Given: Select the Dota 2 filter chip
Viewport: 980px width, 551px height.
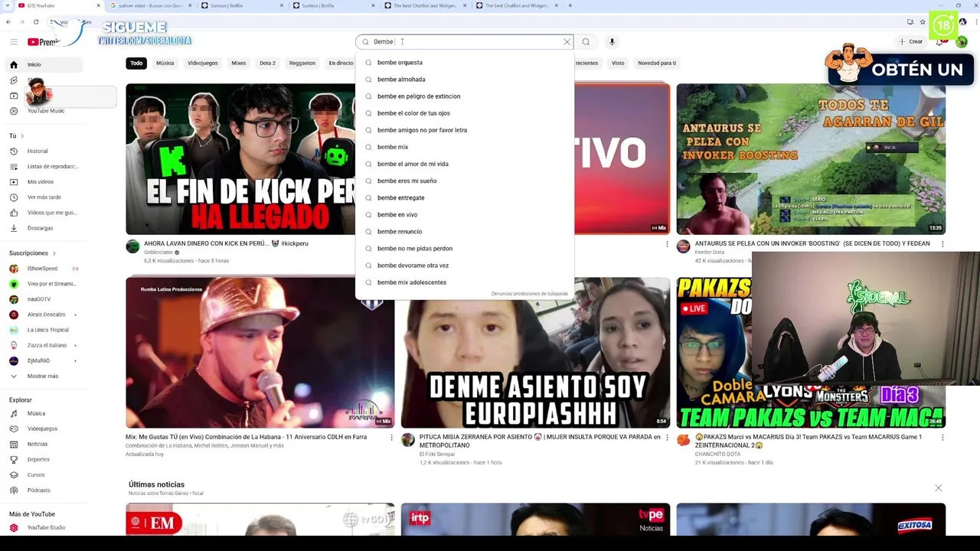Looking at the screenshot, I should pyautogui.click(x=267, y=63).
